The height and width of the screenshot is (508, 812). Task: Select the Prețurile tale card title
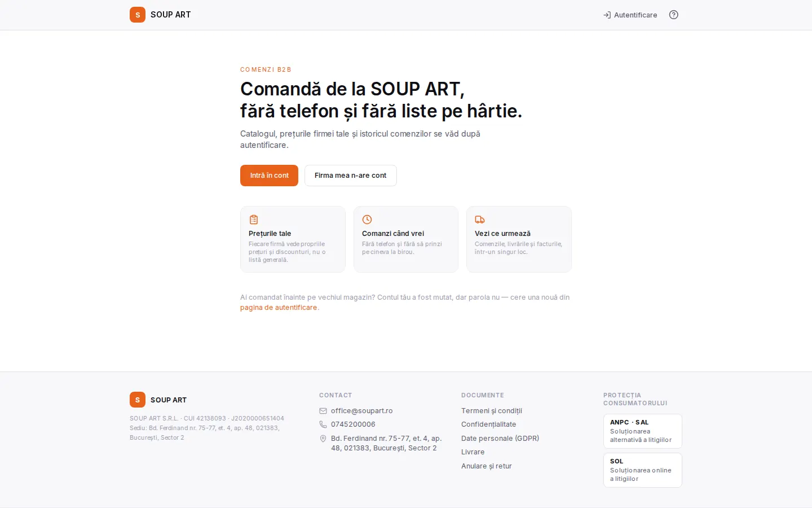click(x=270, y=234)
